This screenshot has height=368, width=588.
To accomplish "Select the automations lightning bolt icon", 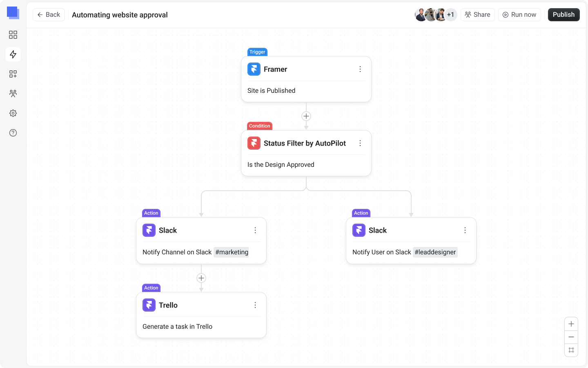I will point(13,54).
